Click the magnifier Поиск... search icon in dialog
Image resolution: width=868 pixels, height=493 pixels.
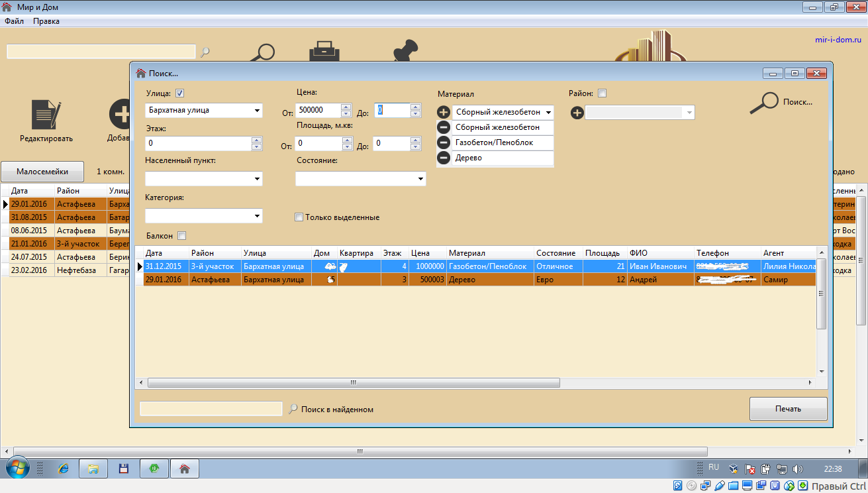(763, 102)
